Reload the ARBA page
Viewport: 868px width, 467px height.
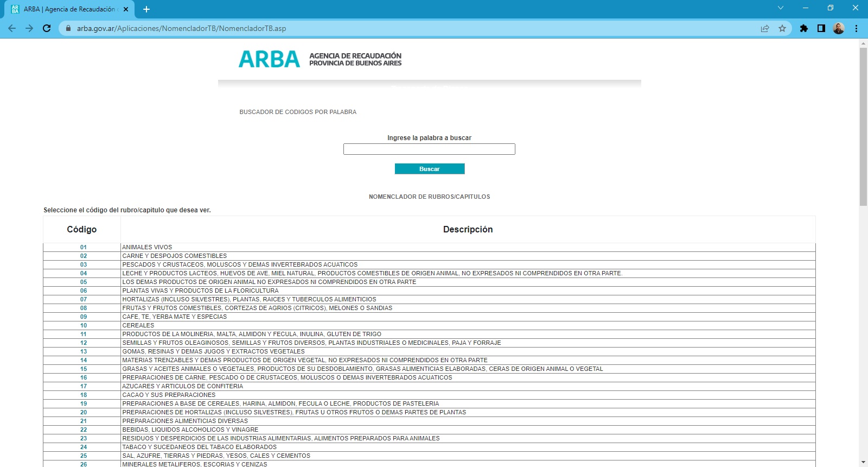click(x=47, y=28)
